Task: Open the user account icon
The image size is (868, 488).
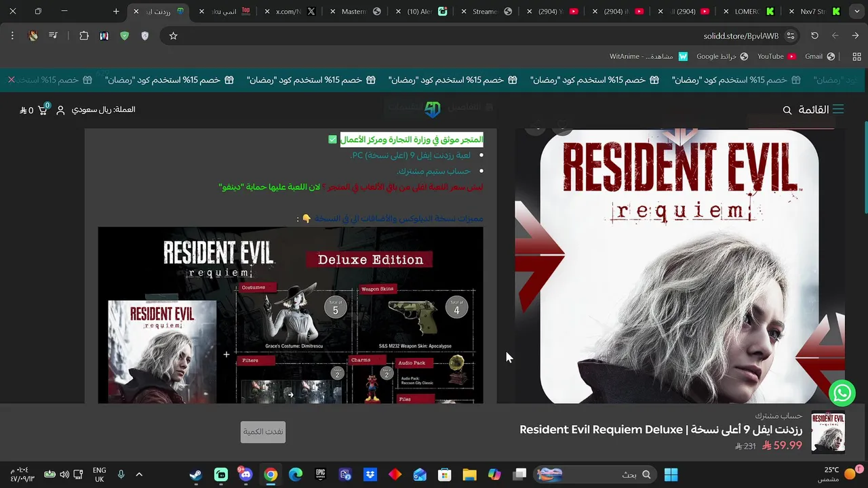Action: [x=60, y=110]
